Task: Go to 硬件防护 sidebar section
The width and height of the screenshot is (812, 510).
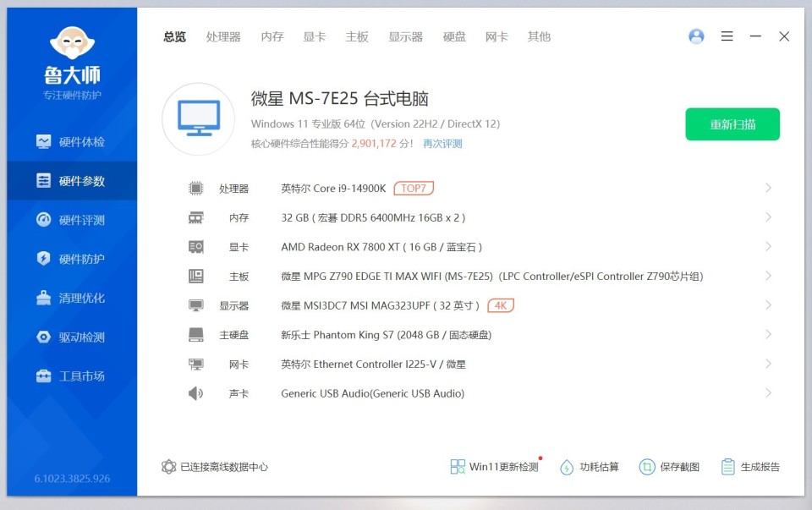Action: 72,259
